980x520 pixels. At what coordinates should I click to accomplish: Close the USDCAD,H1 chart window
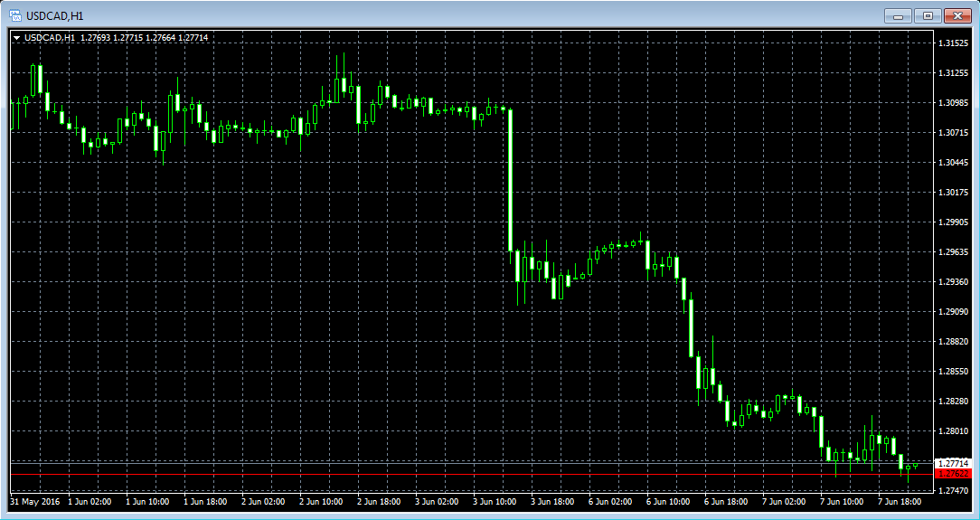coord(956,16)
